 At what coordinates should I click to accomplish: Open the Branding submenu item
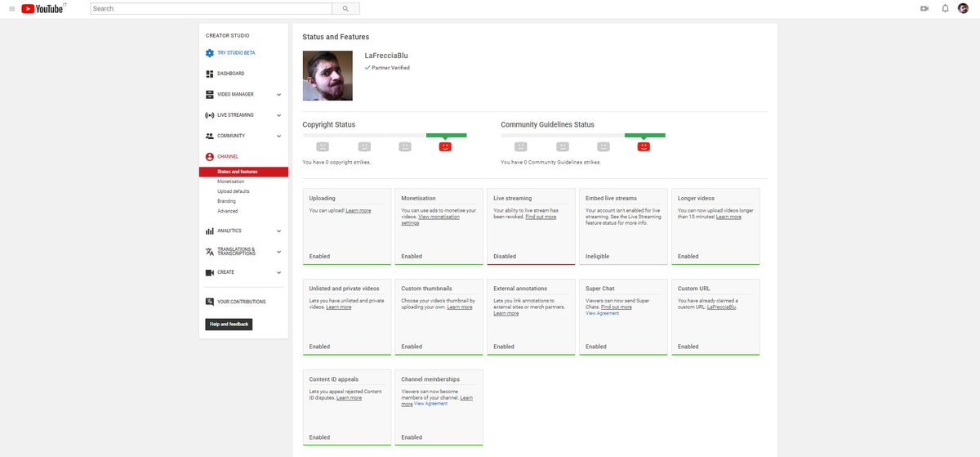click(226, 201)
